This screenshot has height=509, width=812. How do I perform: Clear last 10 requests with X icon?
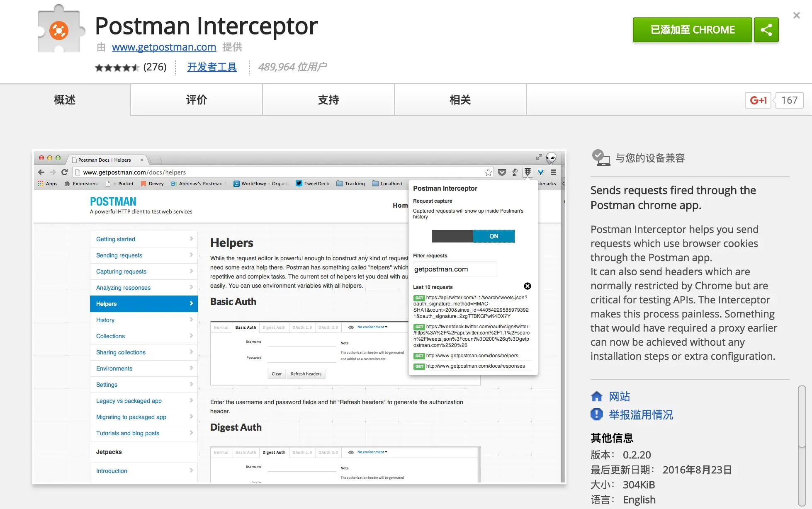(x=527, y=286)
